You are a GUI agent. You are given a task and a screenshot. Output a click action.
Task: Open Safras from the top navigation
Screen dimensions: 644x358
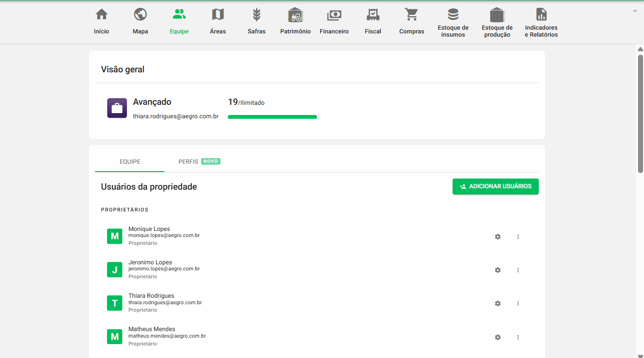pyautogui.click(x=257, y=14)
